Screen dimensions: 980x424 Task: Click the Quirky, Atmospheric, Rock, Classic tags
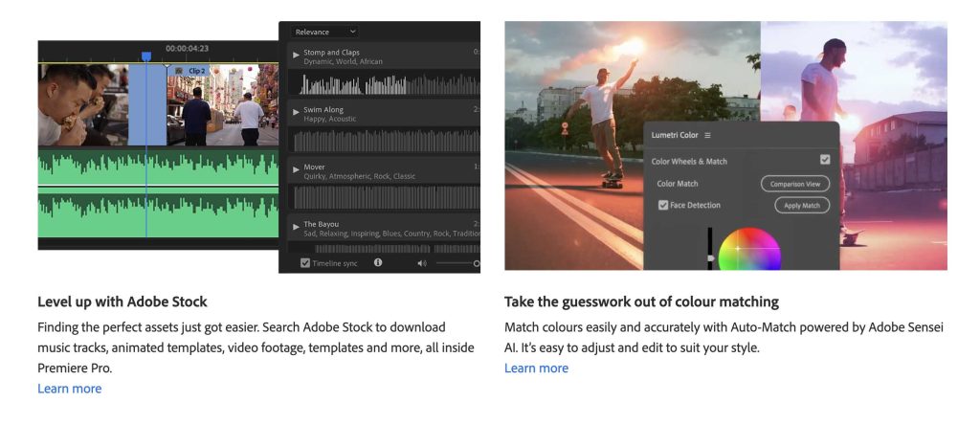point(360,176)
